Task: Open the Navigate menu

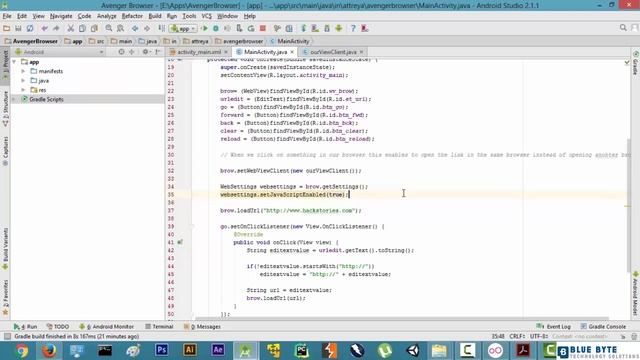Action: (x=61, y=16)
